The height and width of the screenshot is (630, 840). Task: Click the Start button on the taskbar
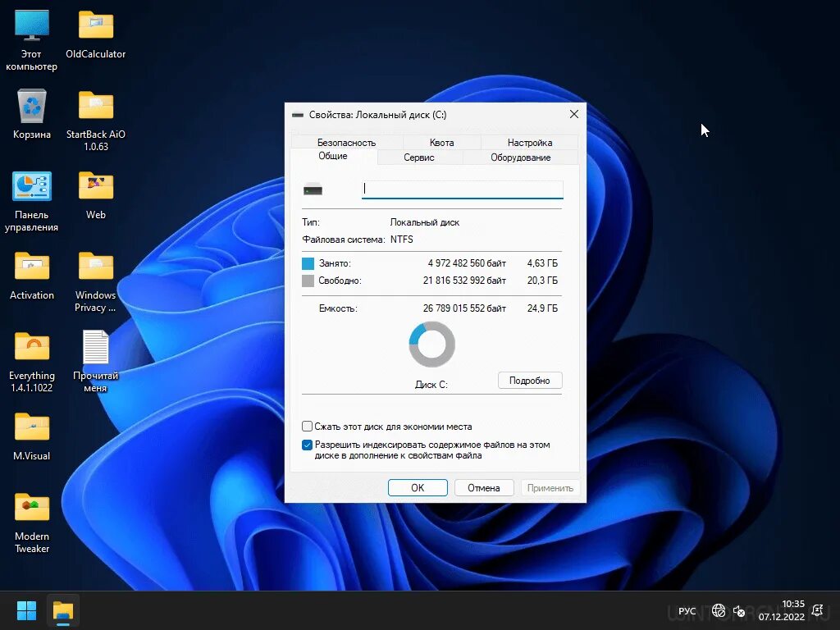26,610
